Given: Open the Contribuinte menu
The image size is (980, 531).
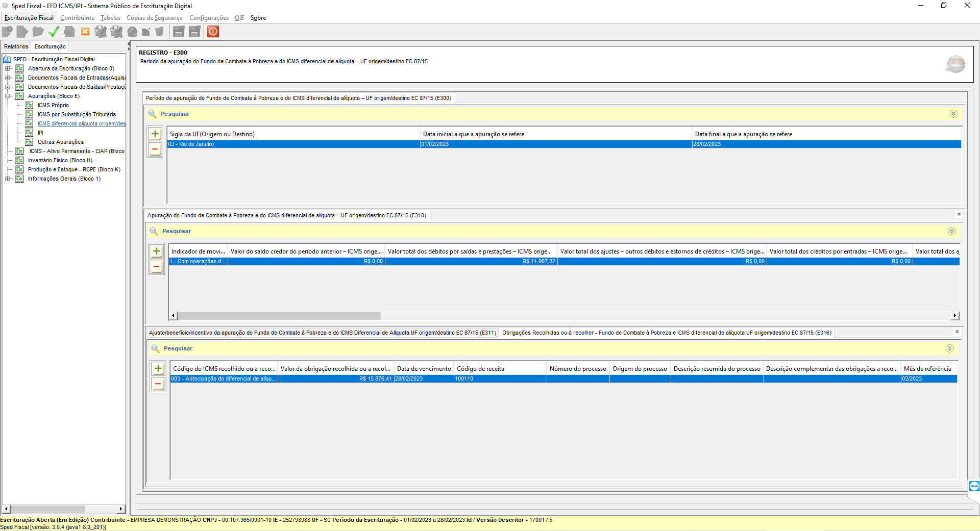Looking at the screenshot, I should 77,18.
